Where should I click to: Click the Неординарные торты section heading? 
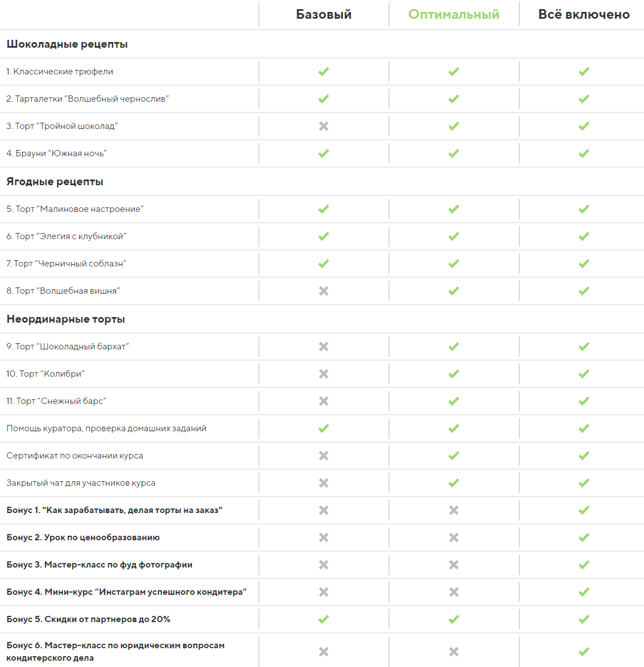pyautogui.click(x=65, y=319)
